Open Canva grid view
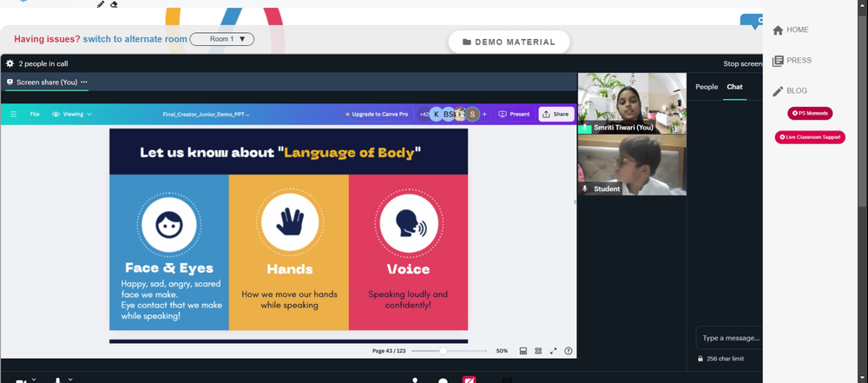 point(538,351)
